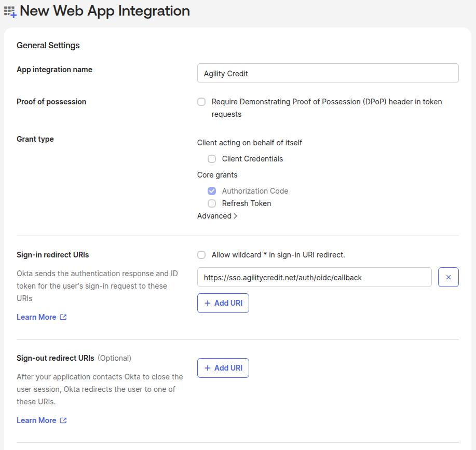Allow wildcard in sign-in URI redirect checkbox
Screen dimensions: 476x450
click(201, 255)
